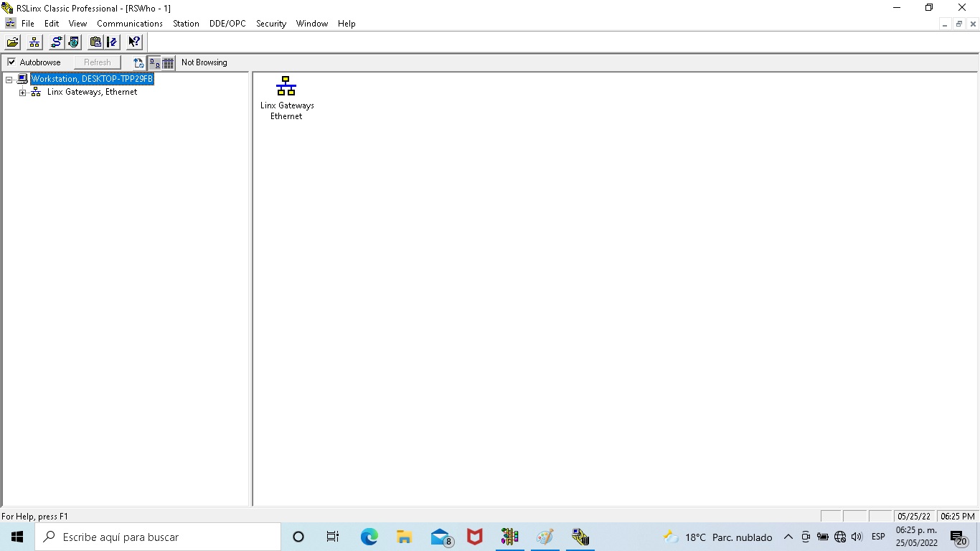Switch to details list view
The height and width of the screenshot is (551, 980).
[x=168, y=63]
